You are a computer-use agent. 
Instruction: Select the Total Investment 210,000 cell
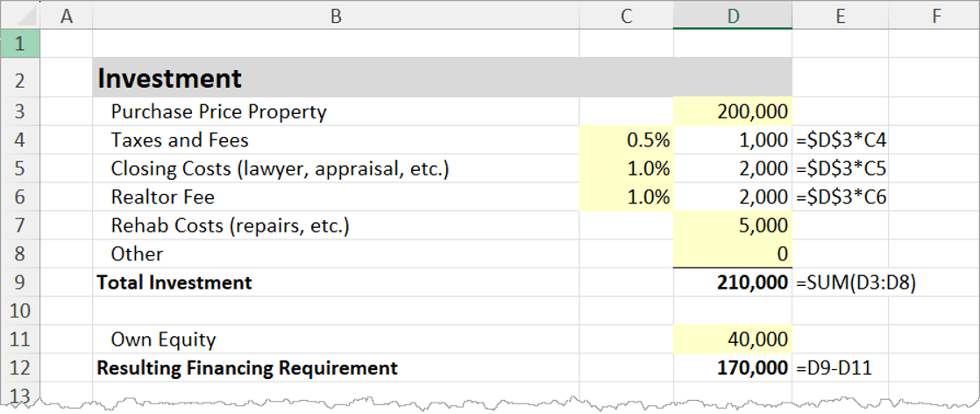coord(732,282)
